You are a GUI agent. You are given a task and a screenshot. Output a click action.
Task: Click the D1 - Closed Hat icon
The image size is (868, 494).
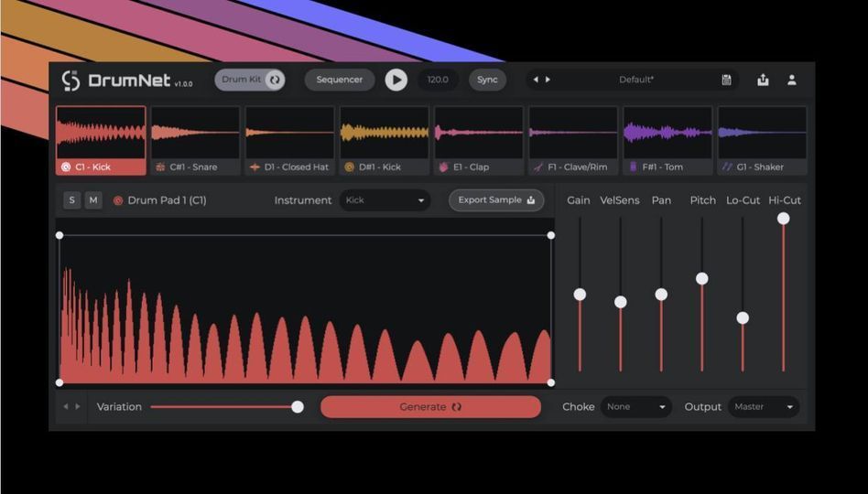(255, 166)
